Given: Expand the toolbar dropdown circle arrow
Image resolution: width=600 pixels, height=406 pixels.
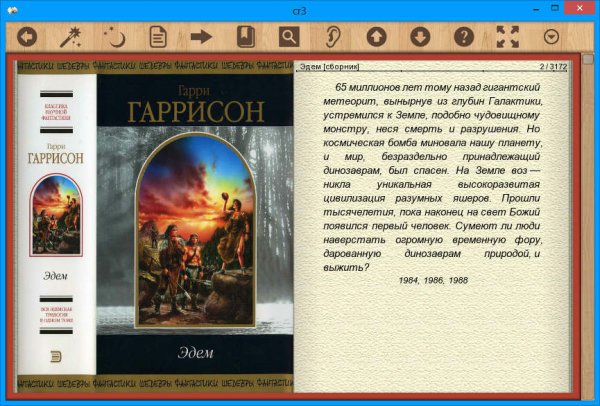Looking at the screenshot, I should (x=551, y=37).
